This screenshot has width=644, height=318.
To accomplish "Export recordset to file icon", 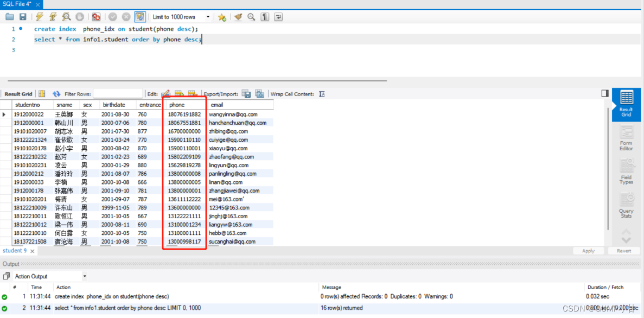I will pyautogui.click(x=246, y=94).
